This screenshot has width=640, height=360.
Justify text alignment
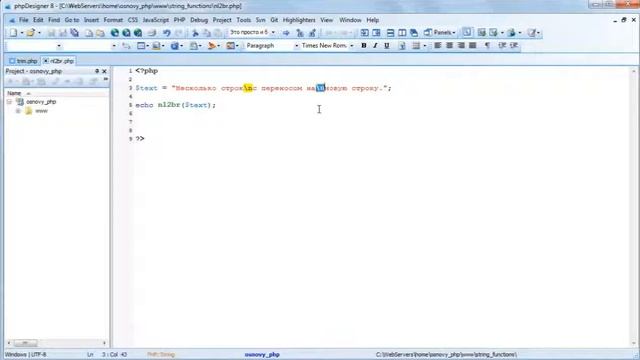point(473,46)
